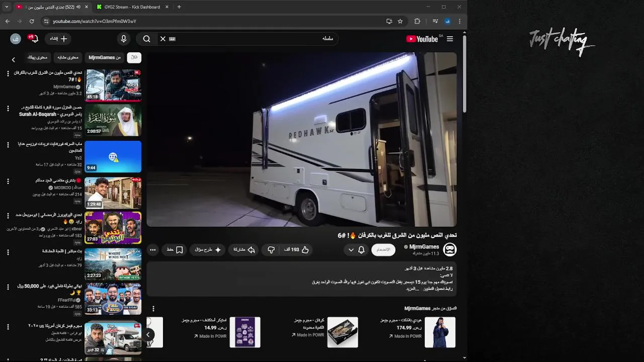Click the page vertical scrollbar
644x362 pixels.
click(464, 74)
